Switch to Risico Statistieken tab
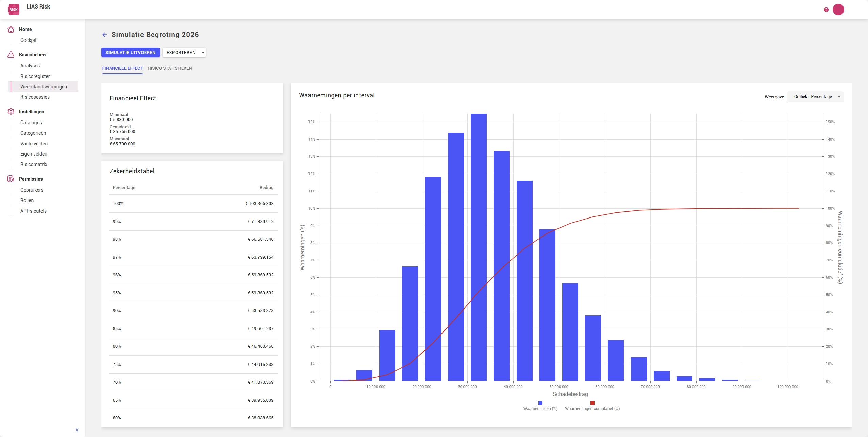 170,68
